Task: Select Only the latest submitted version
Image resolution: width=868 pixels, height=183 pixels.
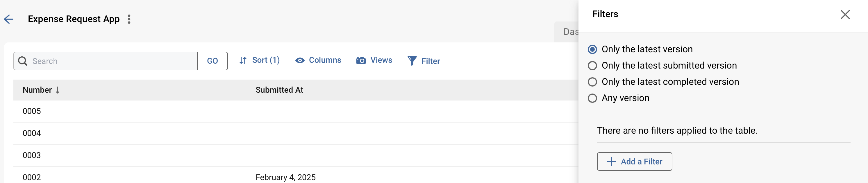Action: [x=593, y=65]
